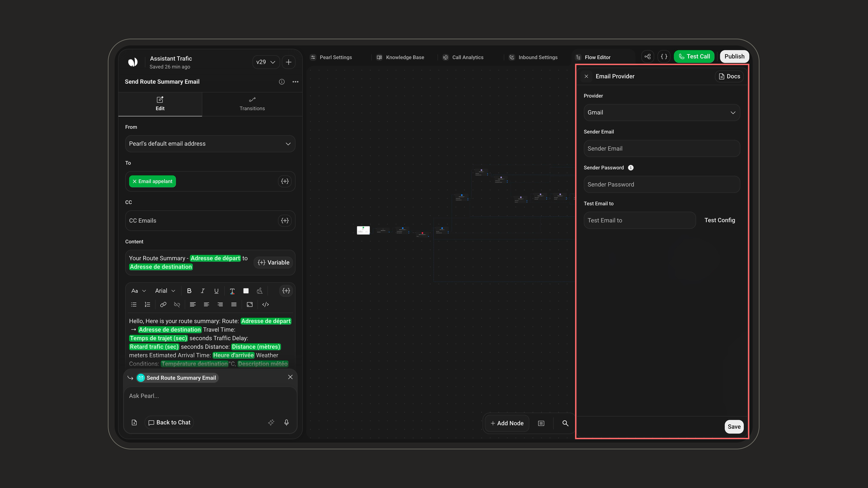The width and height of the screenshot is (868, 488).
Task: Insert a hyperlink with the chain icon
Action: tap(163, 304)
